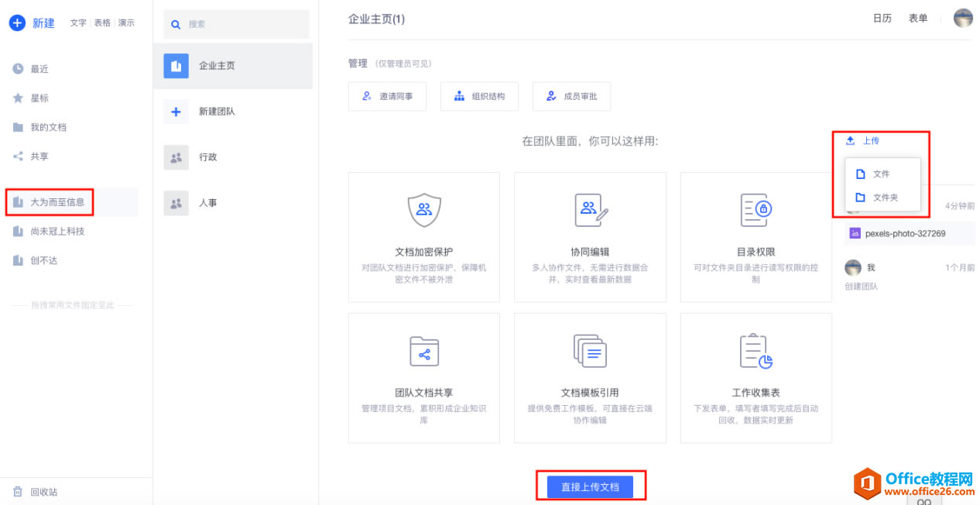Open the 组织结构 button

pyautogui.click(x=479, y=97)
